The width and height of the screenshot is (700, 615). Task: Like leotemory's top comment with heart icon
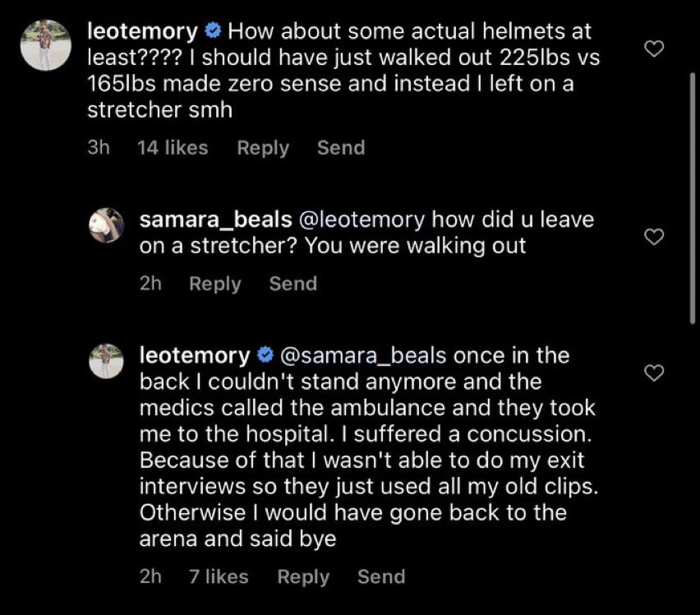click(x=655, y=49)
